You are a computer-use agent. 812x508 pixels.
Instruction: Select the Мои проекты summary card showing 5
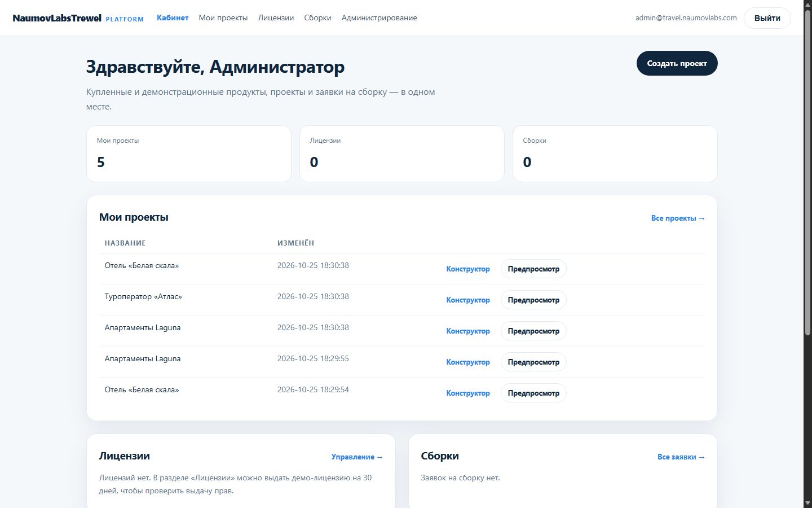[x=189, y=154]
